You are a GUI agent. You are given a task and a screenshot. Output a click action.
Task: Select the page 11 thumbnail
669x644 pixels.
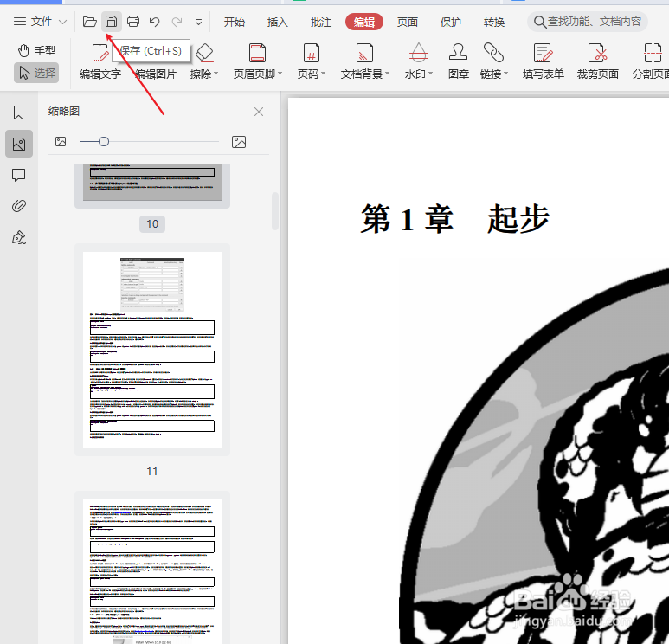pos(152,350)
